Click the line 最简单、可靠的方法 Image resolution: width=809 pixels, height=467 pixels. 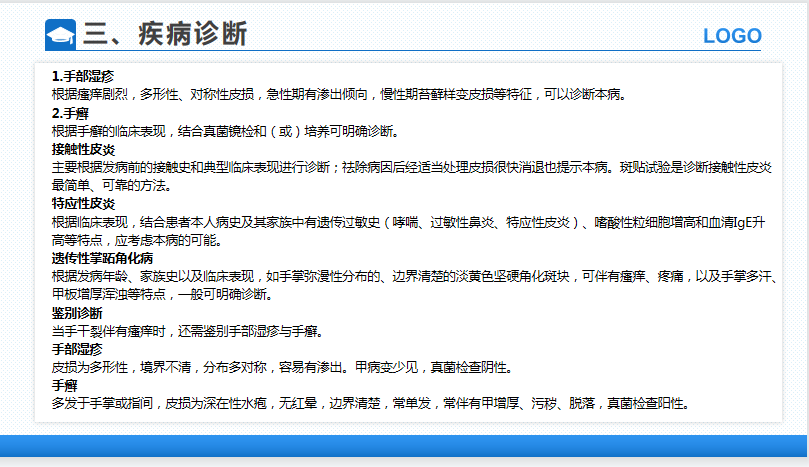click(111, 185)
